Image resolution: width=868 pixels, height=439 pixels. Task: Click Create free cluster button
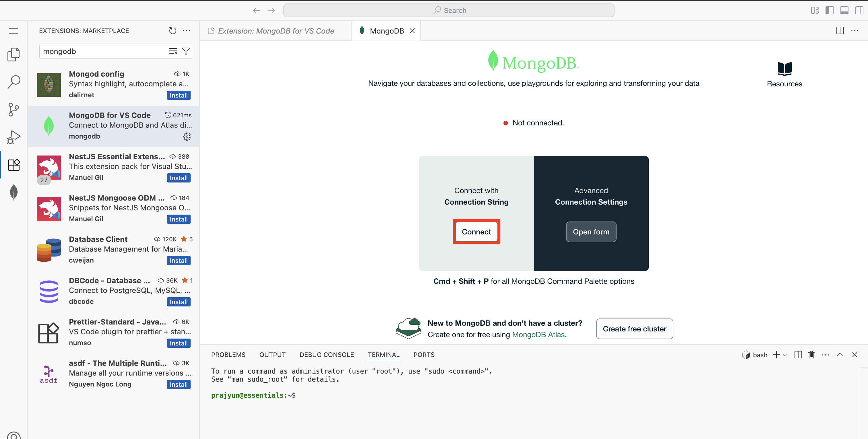634,329
